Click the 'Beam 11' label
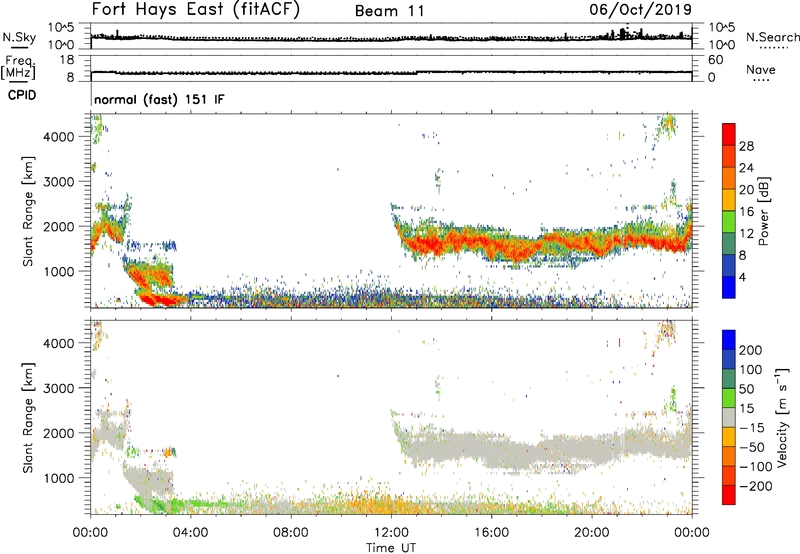The image size is (800, 554). [x=390, y=11]
